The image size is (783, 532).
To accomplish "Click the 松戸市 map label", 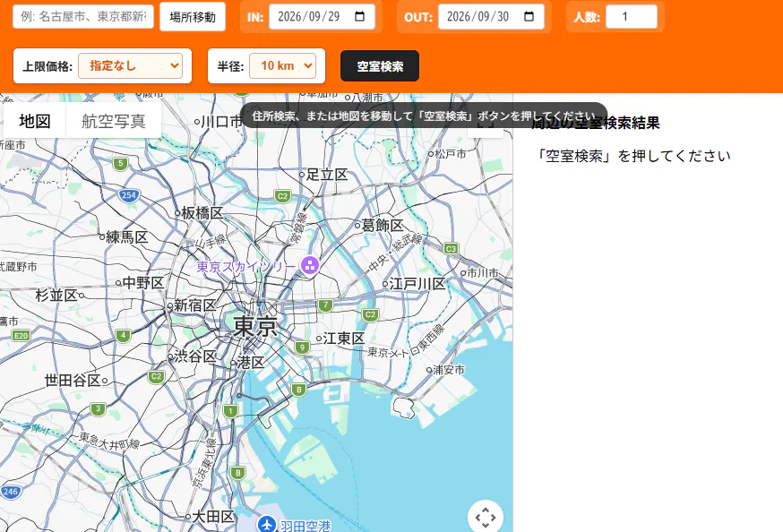I will (451, 154).
